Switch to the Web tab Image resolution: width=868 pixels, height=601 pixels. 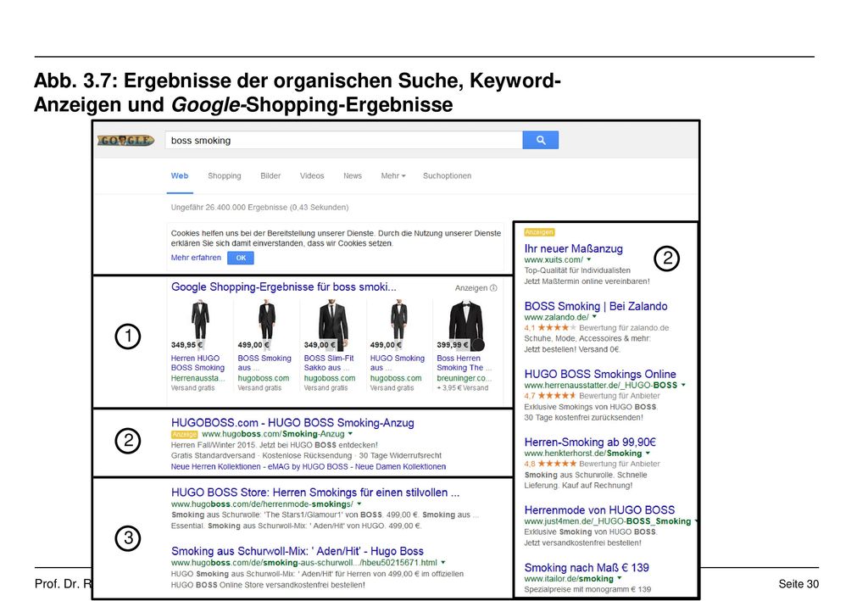(180, 175)
